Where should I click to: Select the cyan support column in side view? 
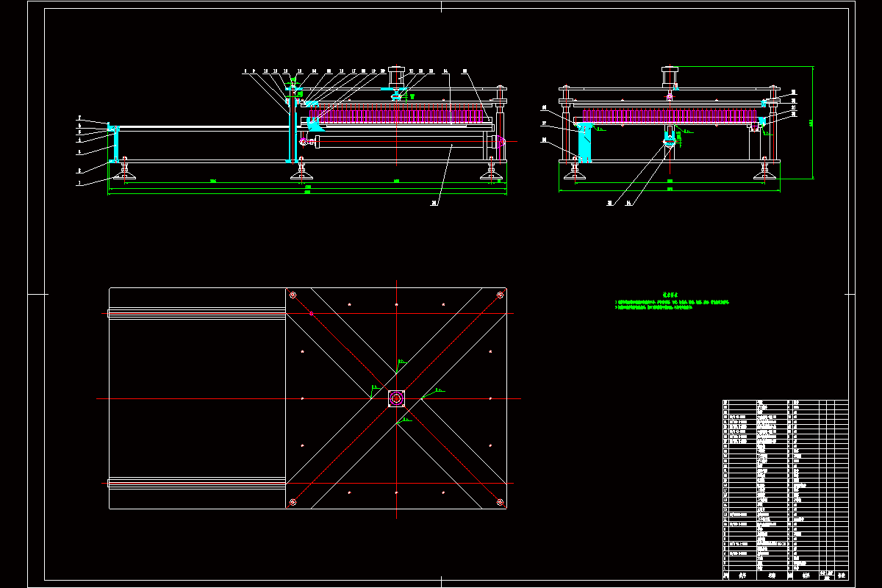[x=585, y=143]
